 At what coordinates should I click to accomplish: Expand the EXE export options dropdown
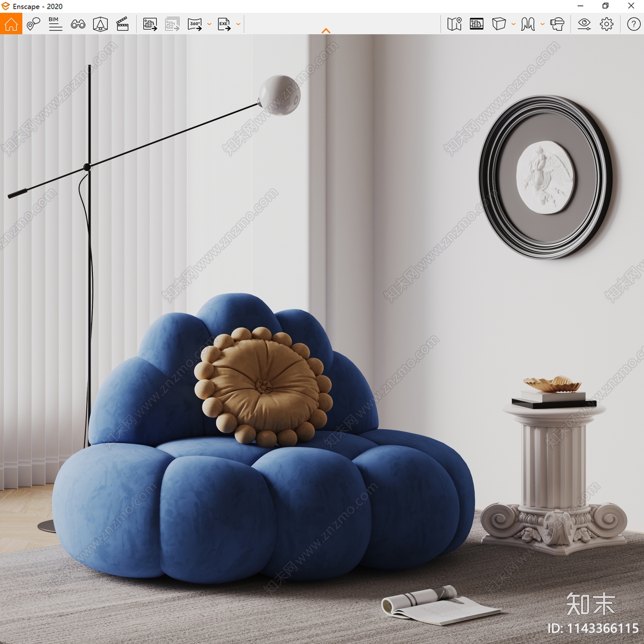tap(238, 24)
